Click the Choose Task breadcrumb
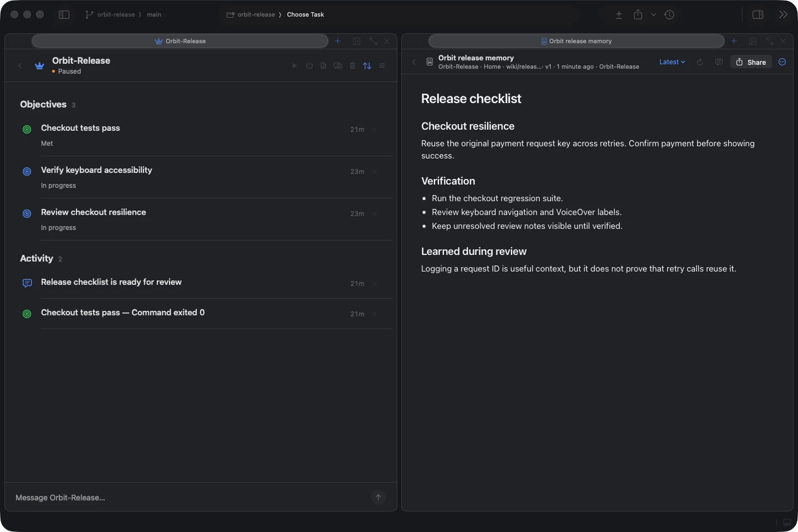 pos(305,14)
